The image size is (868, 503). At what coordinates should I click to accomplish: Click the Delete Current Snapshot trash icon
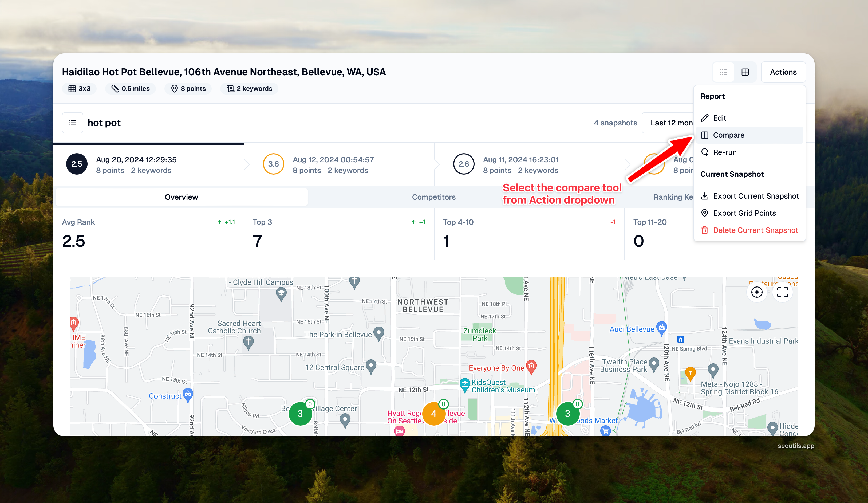point(705,230)
